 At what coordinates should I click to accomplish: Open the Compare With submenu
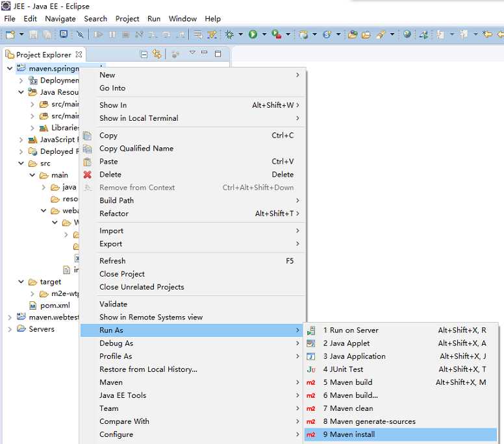193,421
